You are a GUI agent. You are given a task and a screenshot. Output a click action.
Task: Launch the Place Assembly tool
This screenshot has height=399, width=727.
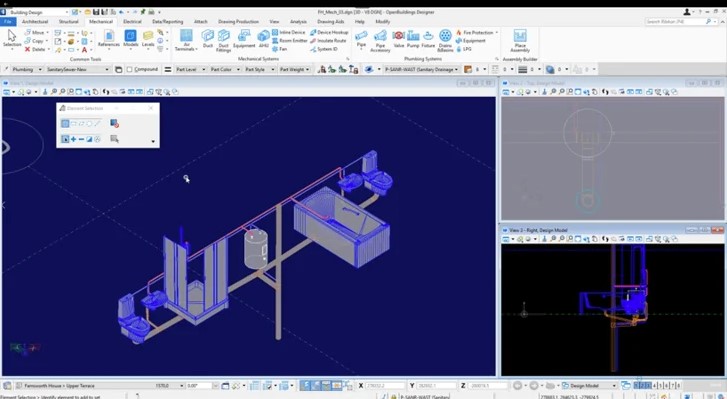click(520, 41)
